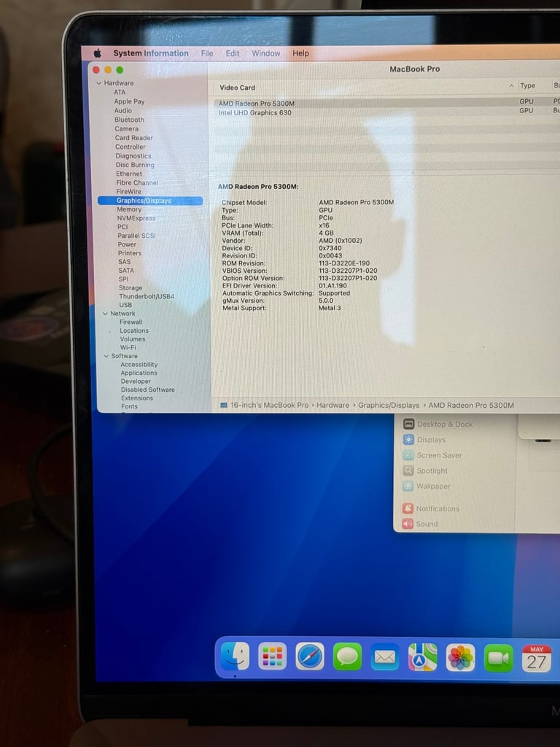Select Disc Burning in the sidebar
Screen dimensions: 560x747
pos(135,165)
